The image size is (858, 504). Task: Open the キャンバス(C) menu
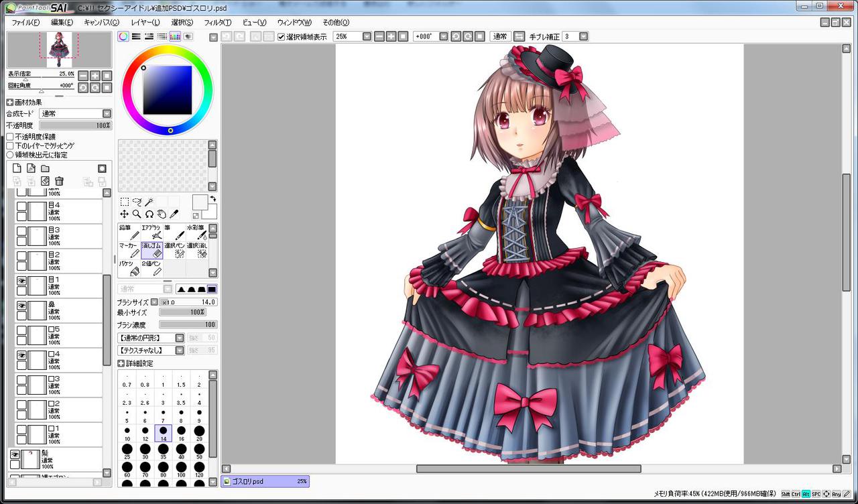102,22
